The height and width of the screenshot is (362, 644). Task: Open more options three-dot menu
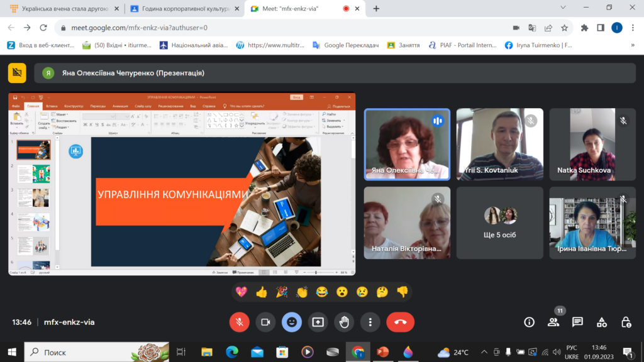click(370, 322)
